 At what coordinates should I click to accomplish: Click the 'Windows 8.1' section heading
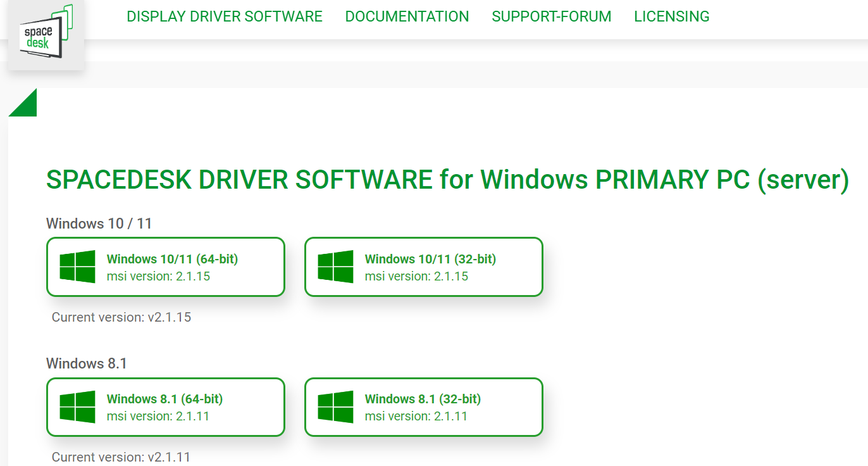[87, 363]
